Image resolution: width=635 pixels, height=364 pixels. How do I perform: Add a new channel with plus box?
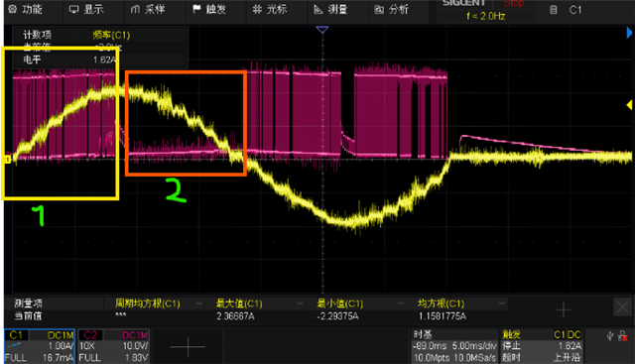pyautogui.click(x=188, y=347)
